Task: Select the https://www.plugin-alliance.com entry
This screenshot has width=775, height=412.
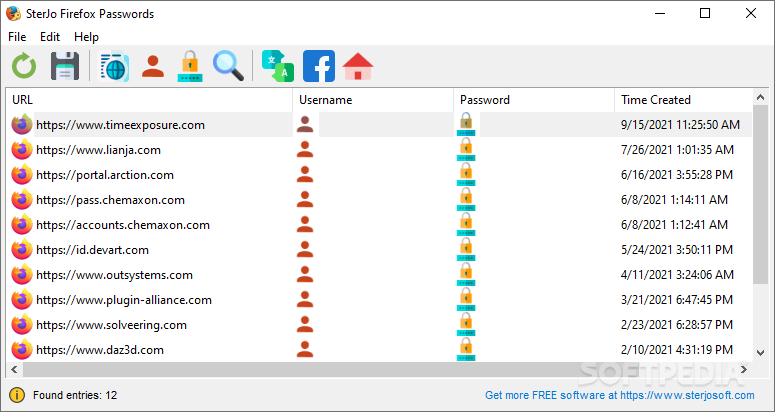Action: [124, 300]
